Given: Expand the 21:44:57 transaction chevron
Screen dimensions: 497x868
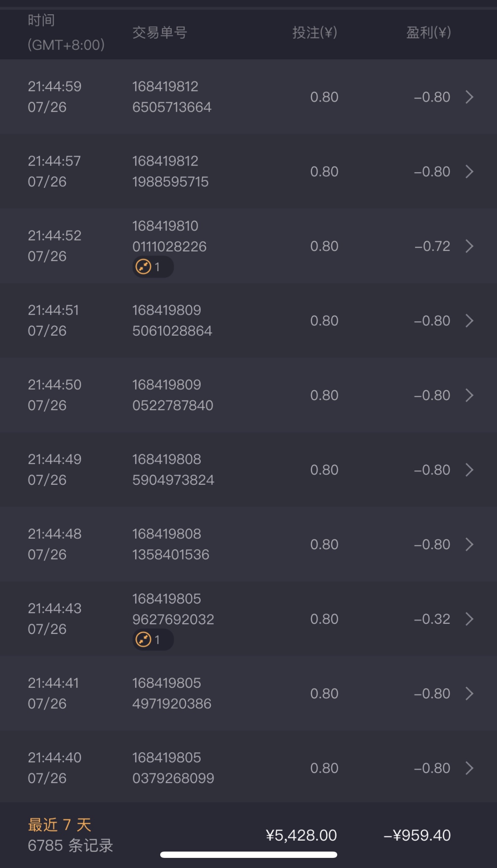Looking at the screenshot, I should coord(469,171).
